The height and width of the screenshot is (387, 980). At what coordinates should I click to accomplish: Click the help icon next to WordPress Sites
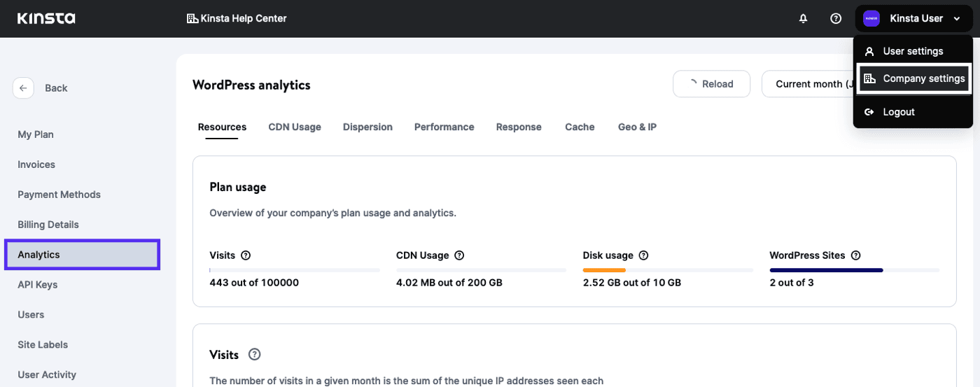(855, 255)
